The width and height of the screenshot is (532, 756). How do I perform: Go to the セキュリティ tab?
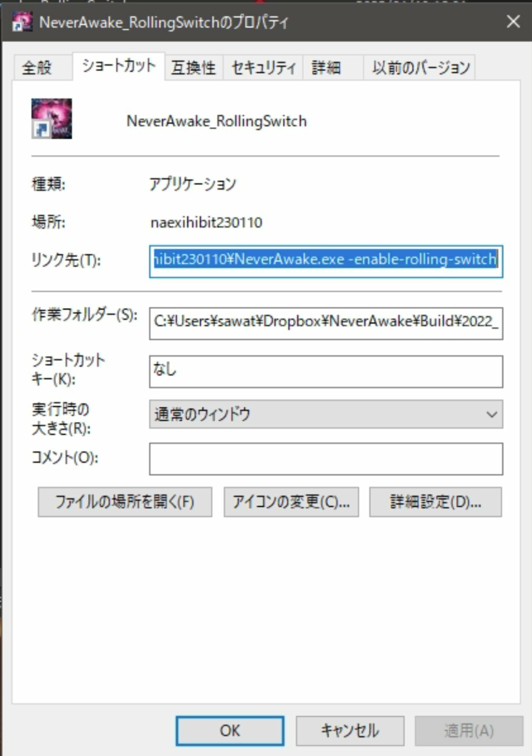[x=263, y=68]
